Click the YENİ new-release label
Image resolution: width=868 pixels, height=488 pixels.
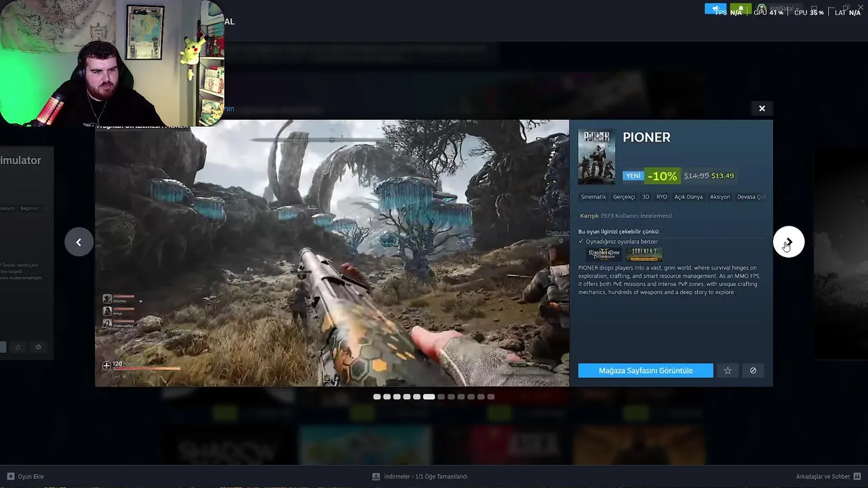[633, 176]
